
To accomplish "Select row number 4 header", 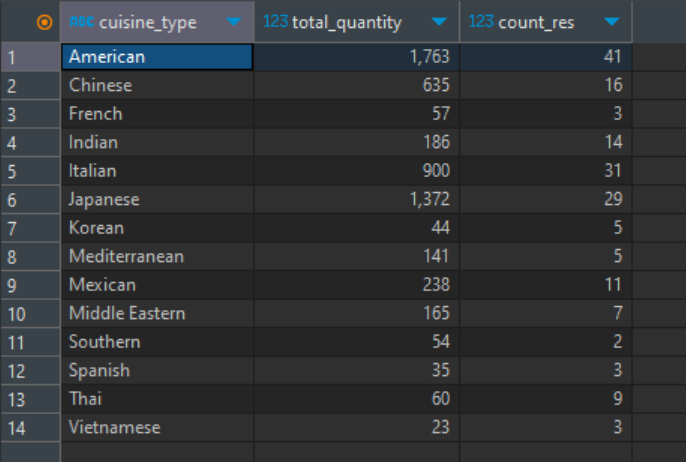I will (30, 143).
